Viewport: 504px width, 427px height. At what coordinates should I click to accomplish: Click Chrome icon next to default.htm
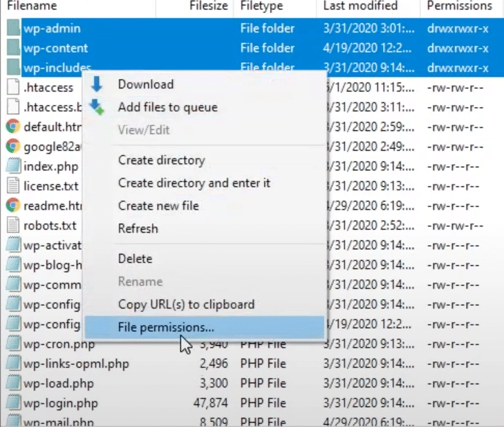(13, 127)
